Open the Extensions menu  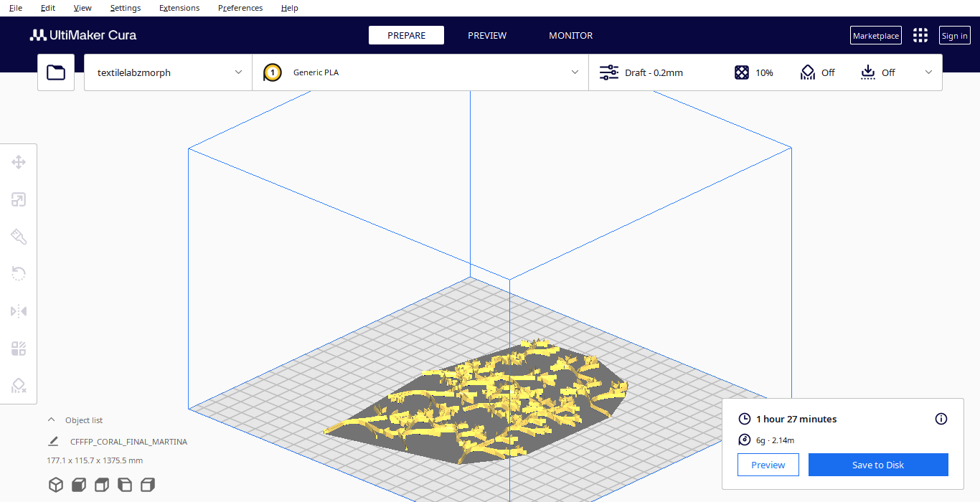coord(179,8)
